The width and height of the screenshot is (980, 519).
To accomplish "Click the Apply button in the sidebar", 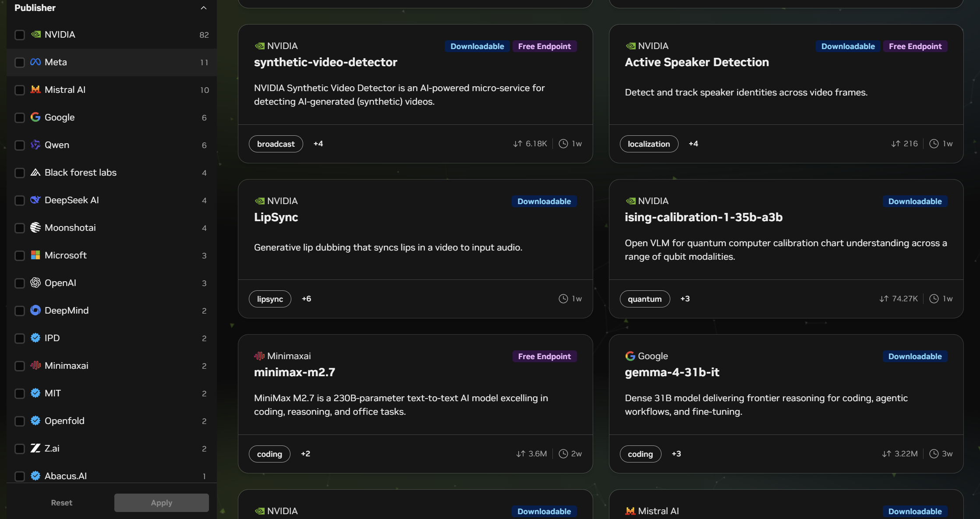I will (161, 502).
